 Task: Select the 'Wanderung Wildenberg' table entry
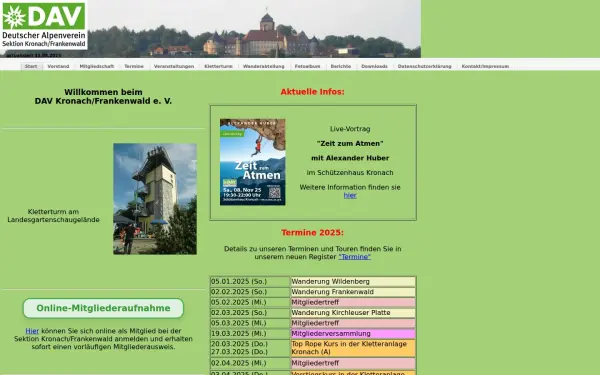point(353,282)
